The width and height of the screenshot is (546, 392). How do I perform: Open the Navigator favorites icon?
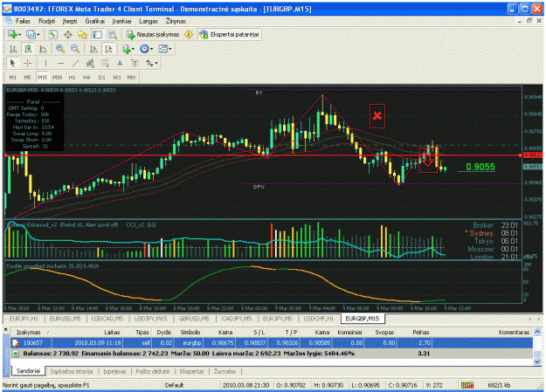point(82,34)
